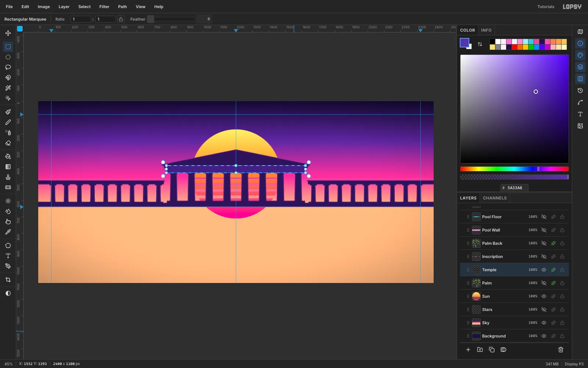Viewport: 588px width, 368px height.
Task: Select the Pencil tool
Action: pos(8,122)
